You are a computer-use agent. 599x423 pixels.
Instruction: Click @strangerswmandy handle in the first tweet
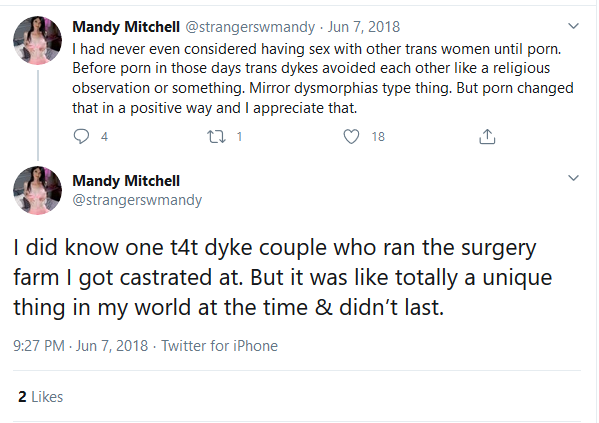[x=250, y=27]
